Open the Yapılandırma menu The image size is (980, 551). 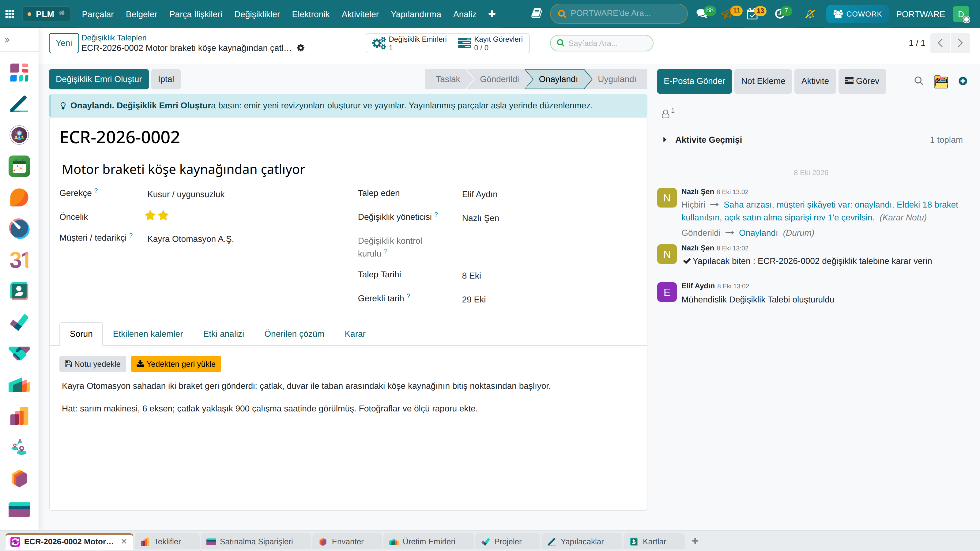point(416,14)
